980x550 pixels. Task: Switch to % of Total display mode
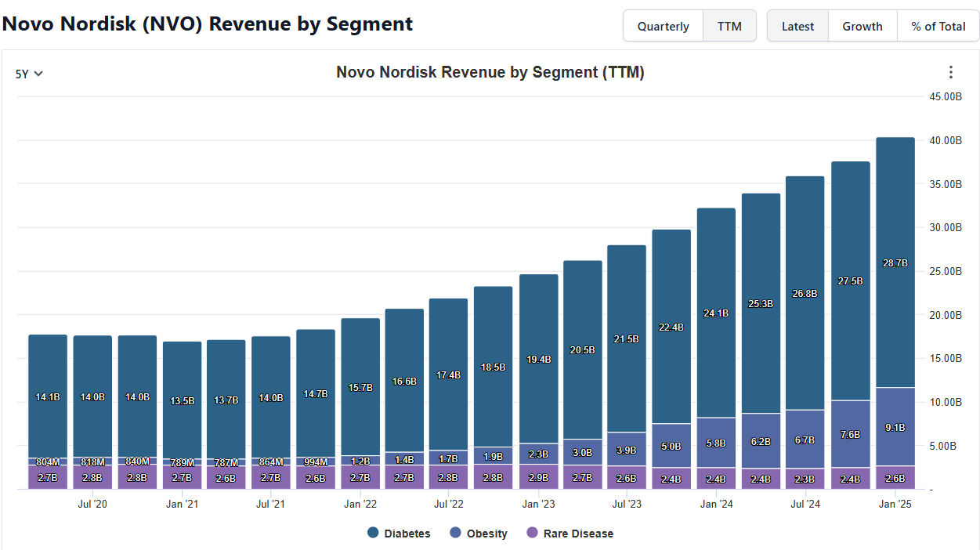click(938, 26)
